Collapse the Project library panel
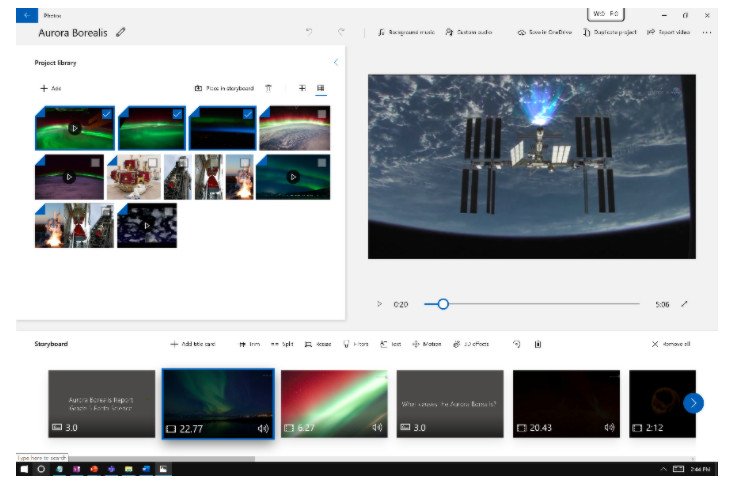The image size is (732, 493). pos(336,63)
